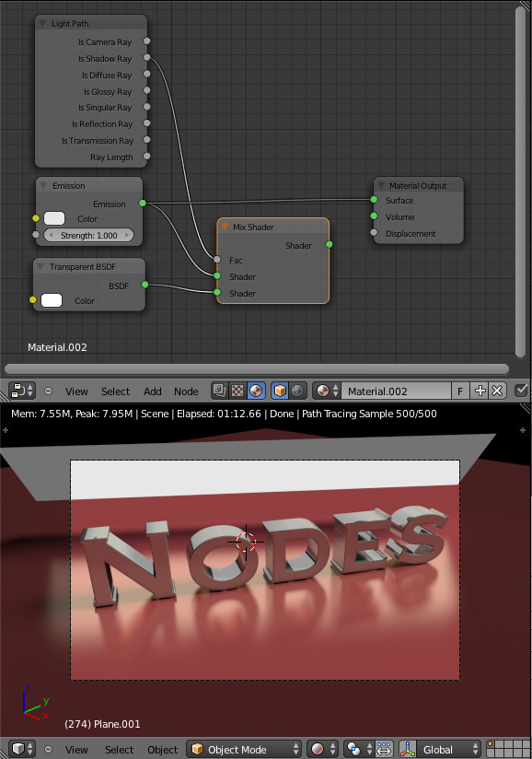Image resolution: width=532 pixels, height=759 pixels.
Task: Choose world shader nodes globe icon
Action: click(297, 391)
